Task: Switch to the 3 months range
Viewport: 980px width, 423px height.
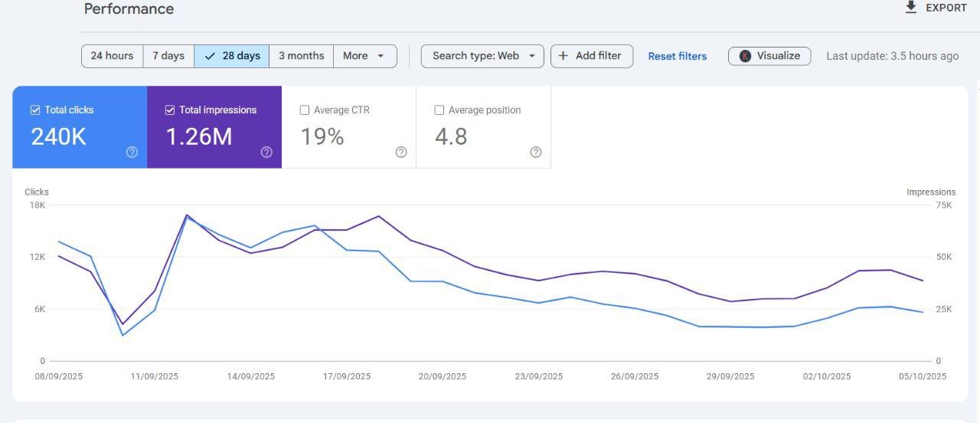Action: pos(301,56)
